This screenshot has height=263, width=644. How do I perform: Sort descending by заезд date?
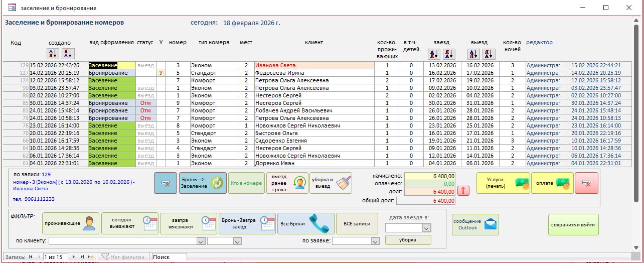coord(449,54)
